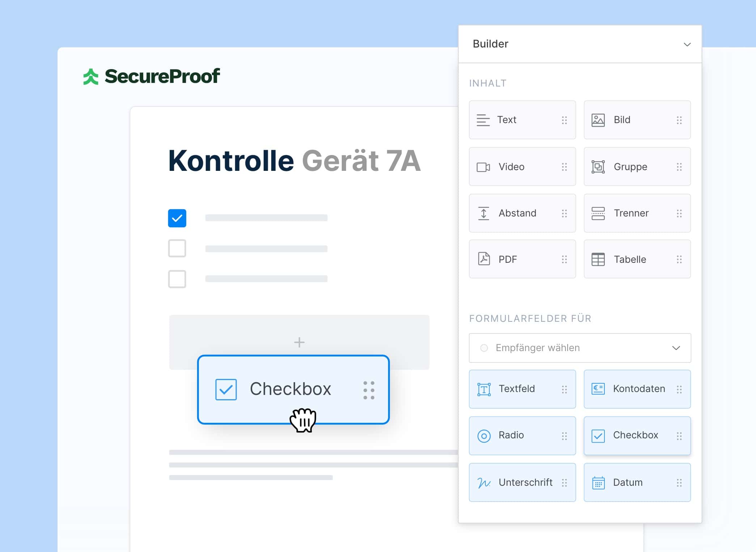Click the SecureProof logo
756x552 pixels.
coord(151,76)
